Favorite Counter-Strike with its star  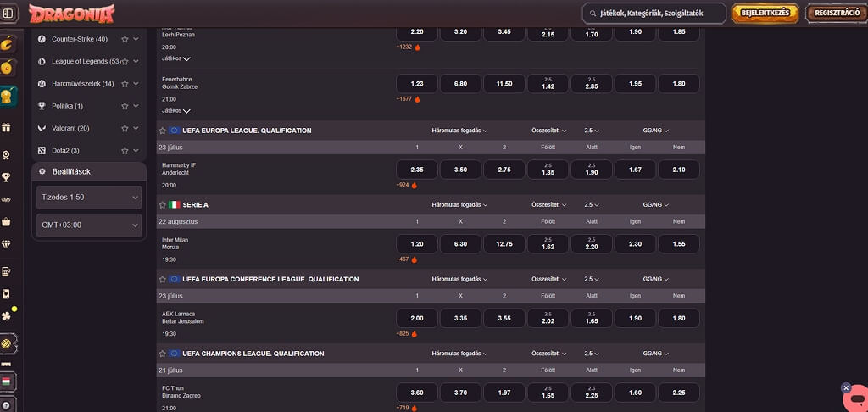pyautogui.click(x=125, y=39)
